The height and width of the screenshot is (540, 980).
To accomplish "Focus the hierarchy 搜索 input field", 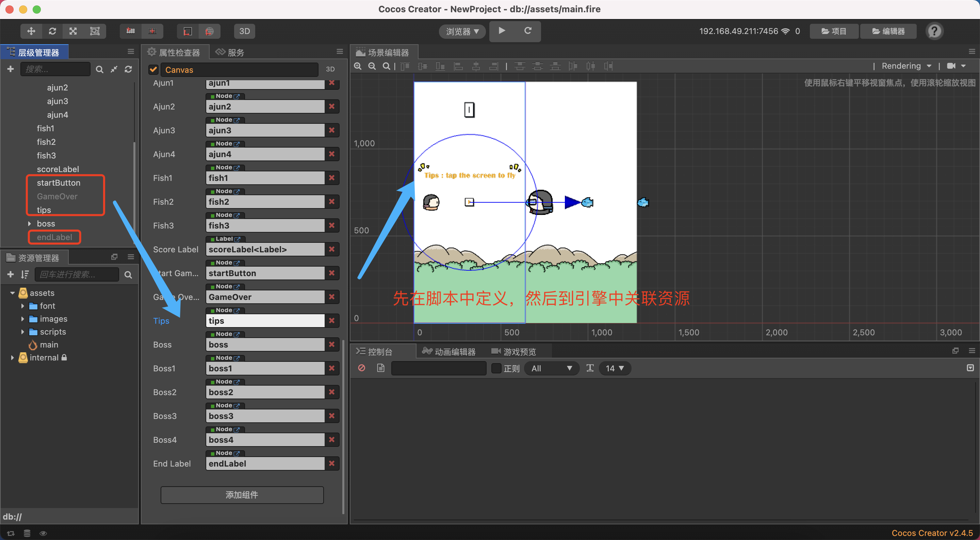I will 55,69.
